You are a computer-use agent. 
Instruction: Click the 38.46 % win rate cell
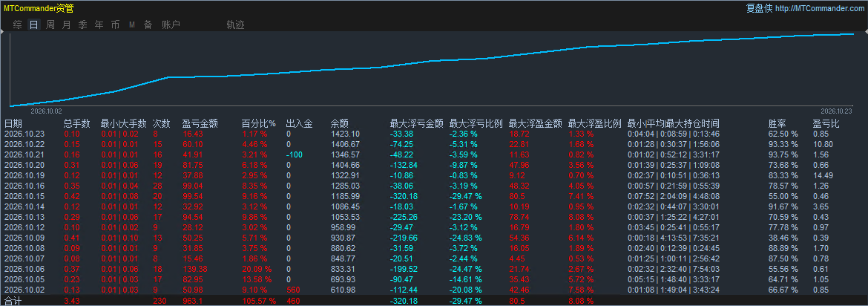pyautogui.click(x=783, y=237)
